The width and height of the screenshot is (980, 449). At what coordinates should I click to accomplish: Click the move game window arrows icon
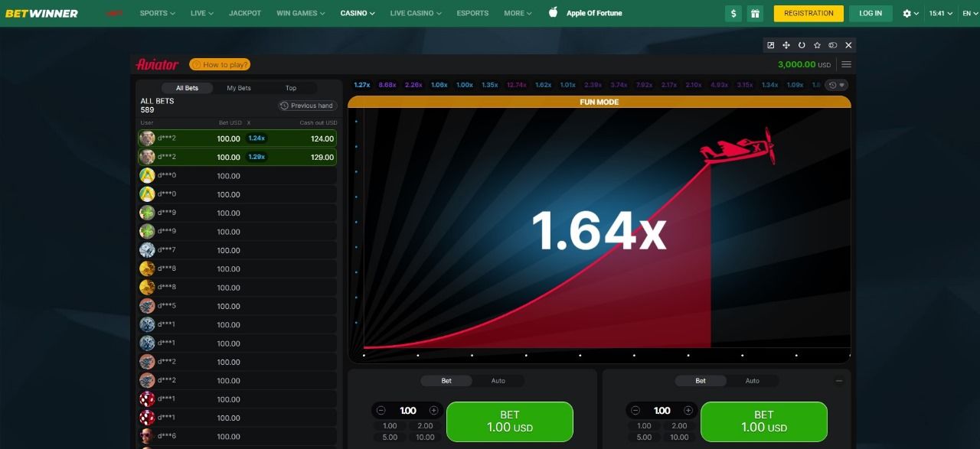(x=786, y=46)
